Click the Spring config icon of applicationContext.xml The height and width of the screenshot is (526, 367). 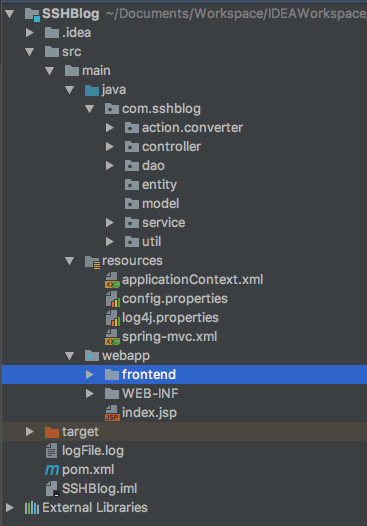click(112, 280)
